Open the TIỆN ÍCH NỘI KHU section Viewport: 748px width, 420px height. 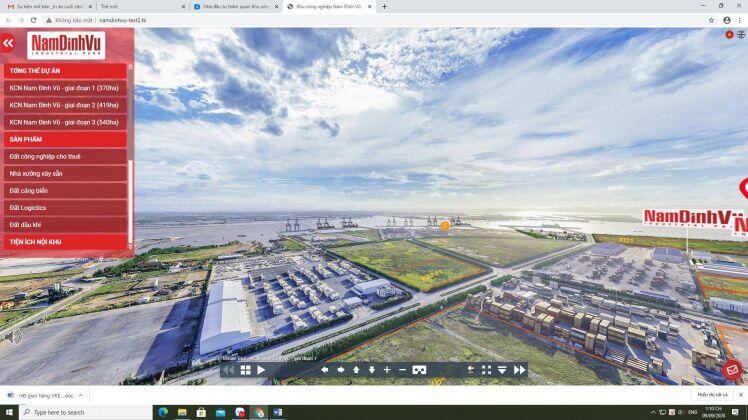[x=65, y=242]
